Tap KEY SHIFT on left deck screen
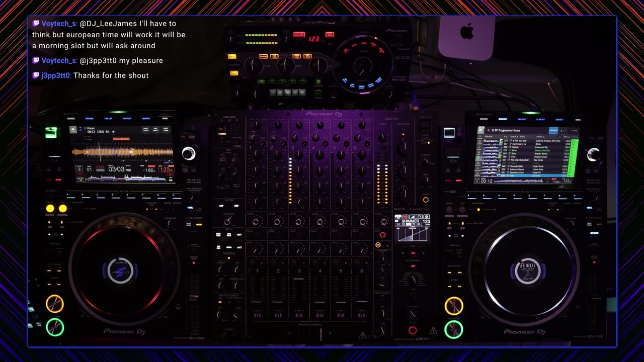The height and width of the screenshot is (362, 644). pos(155,130)
